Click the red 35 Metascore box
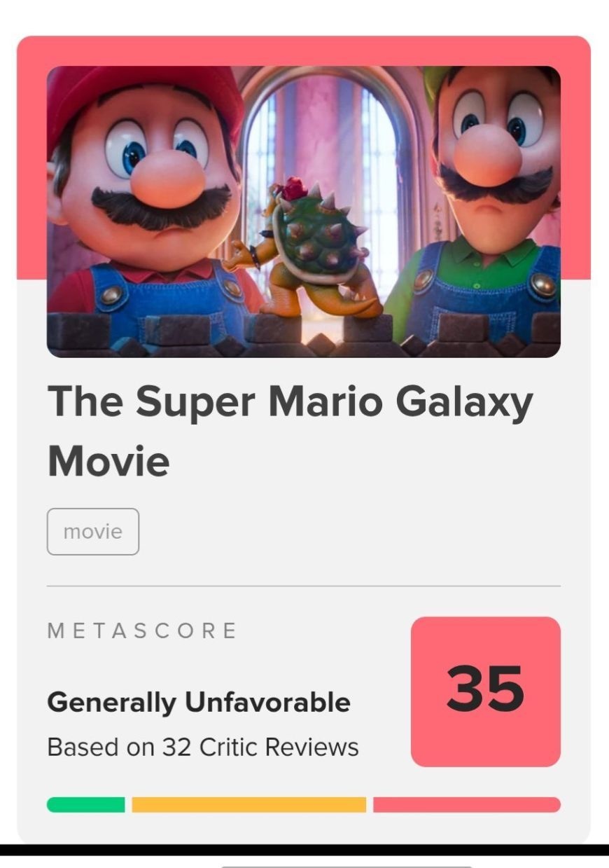Viewport: 609px width, 868px height. click(x=486, y=691)
